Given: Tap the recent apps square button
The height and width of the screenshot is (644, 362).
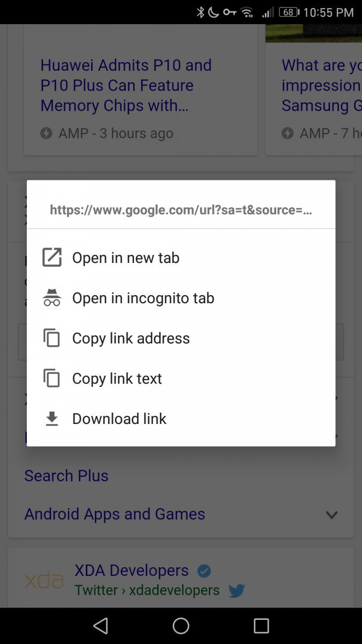Looking at the screenshot, I should pos(261,625).
